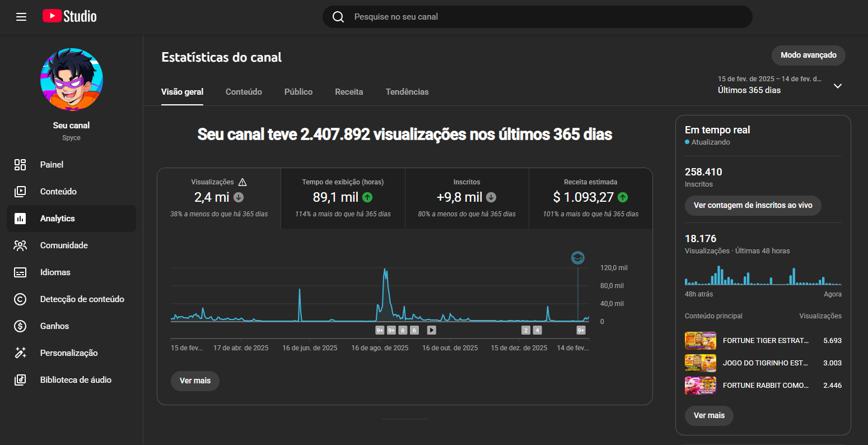Open Idiomas in the sidebar

(71, 272)
